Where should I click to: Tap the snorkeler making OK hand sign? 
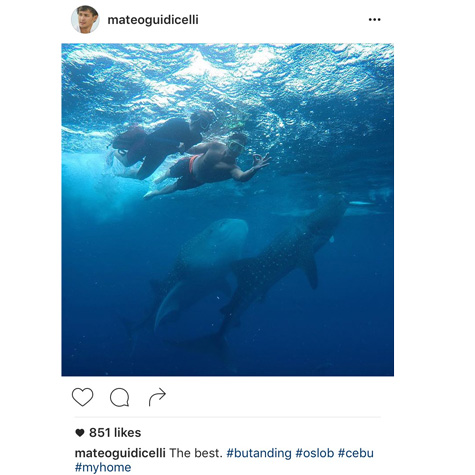point(207,167)
